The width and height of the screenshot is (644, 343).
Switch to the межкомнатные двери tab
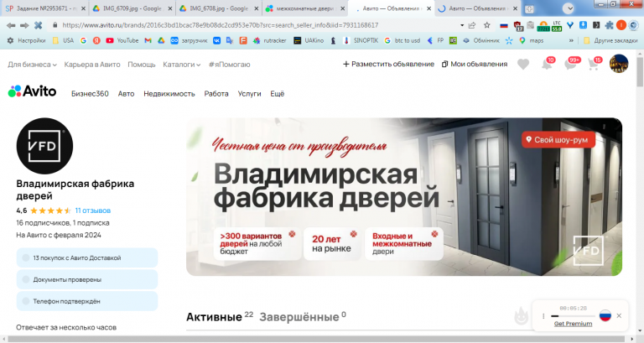click(304, 8)
